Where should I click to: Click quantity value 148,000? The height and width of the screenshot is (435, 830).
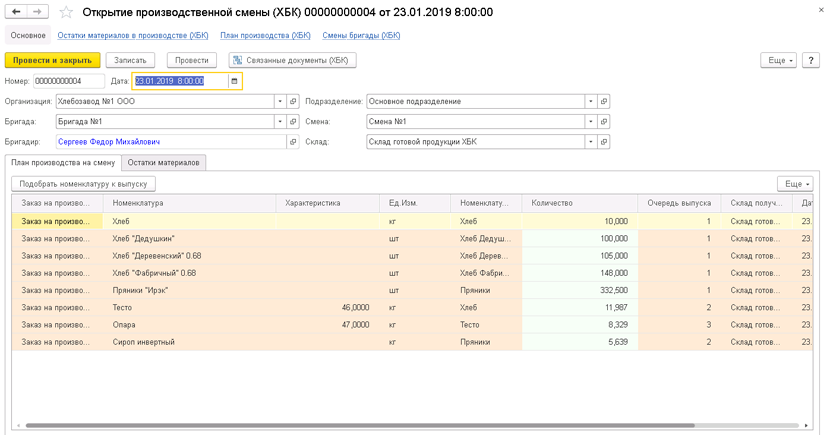click(x=614, y=273)
